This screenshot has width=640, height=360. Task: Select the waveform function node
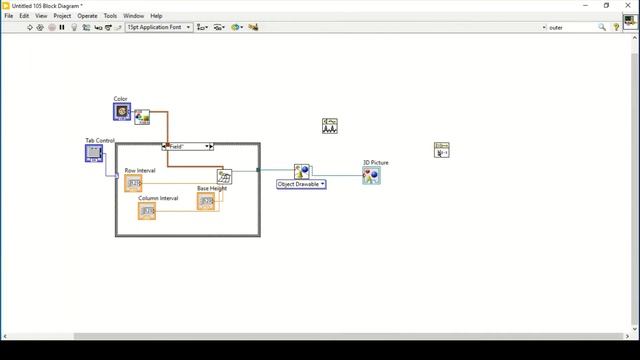click(x=330, y=126)
